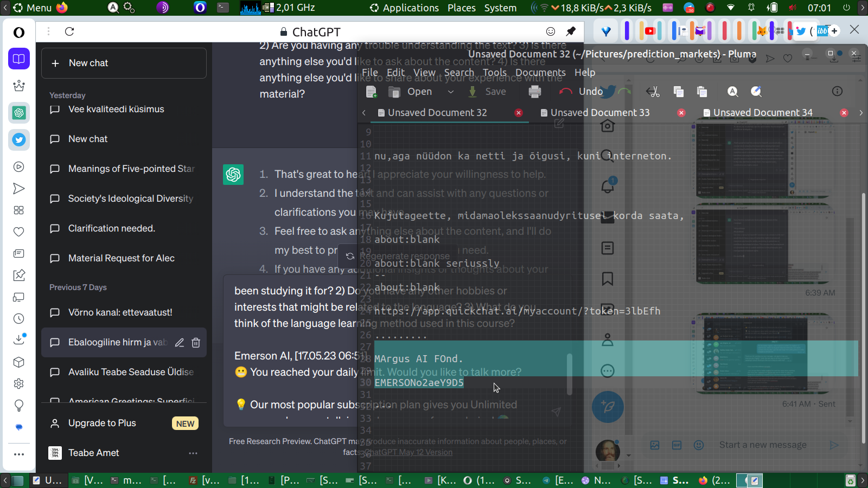Open Twitter Notifications bell in background window
This screenshot has width=868, height=488.
(608, 185)
